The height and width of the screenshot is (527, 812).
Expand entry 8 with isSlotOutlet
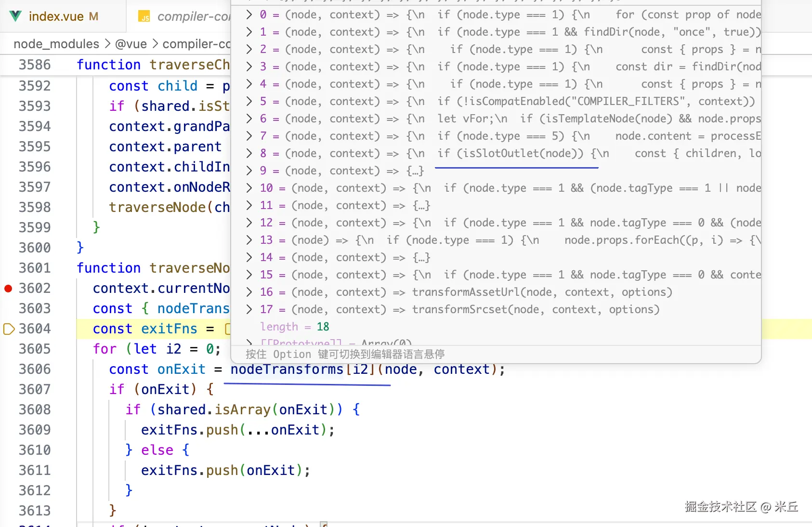pos(249,153)
